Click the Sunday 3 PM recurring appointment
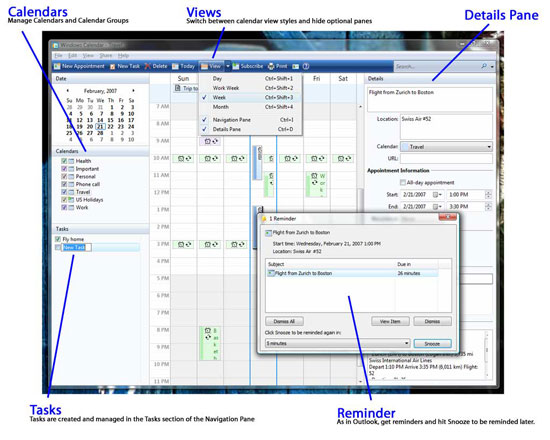 [x=184, y=245]
